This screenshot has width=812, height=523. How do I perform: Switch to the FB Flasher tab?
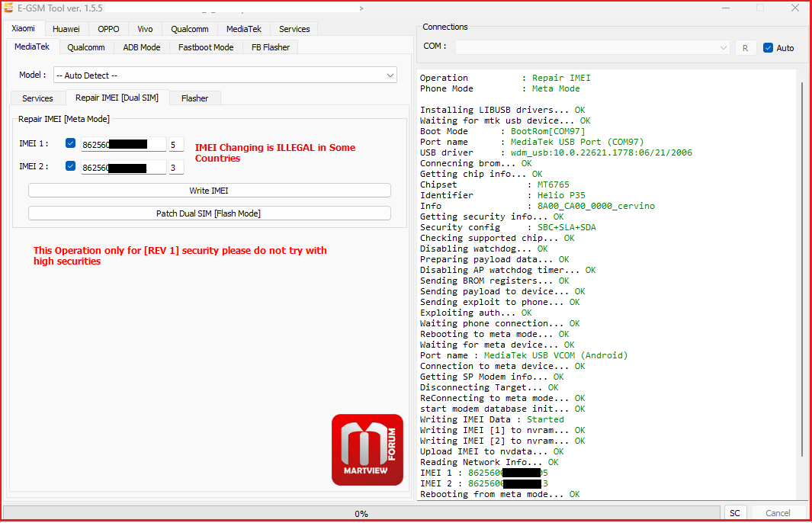click(271, 47)
